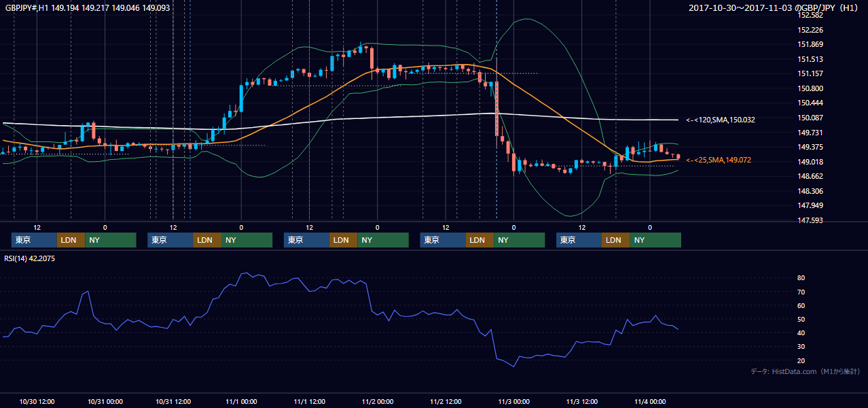Click price axis value 149.375
The width and height of the screenshot is (868, 408).
click(810, 147)
